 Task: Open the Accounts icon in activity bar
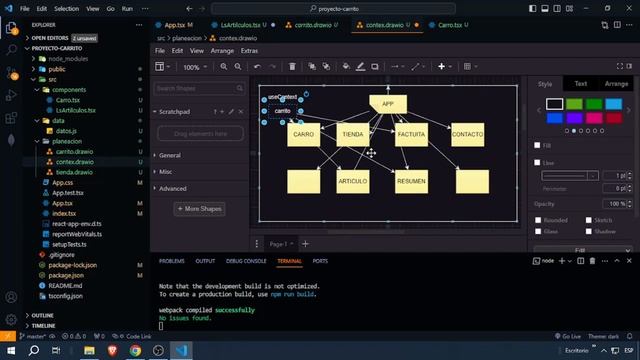[x=11, y=297]
